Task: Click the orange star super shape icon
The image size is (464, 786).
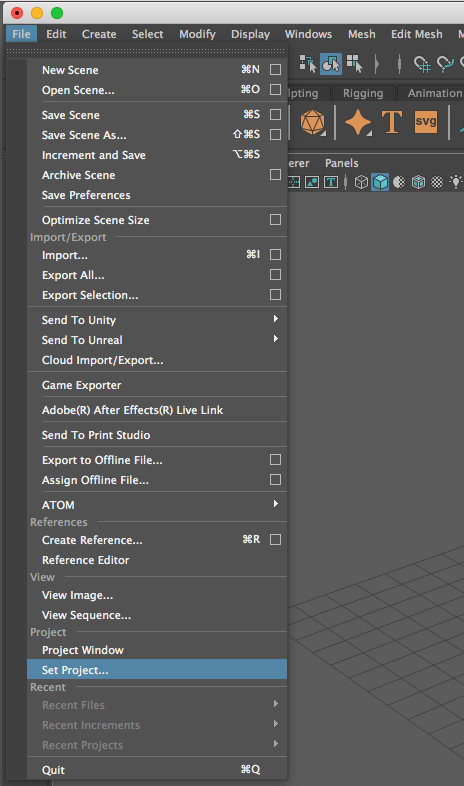Action: tap(358, 122)
